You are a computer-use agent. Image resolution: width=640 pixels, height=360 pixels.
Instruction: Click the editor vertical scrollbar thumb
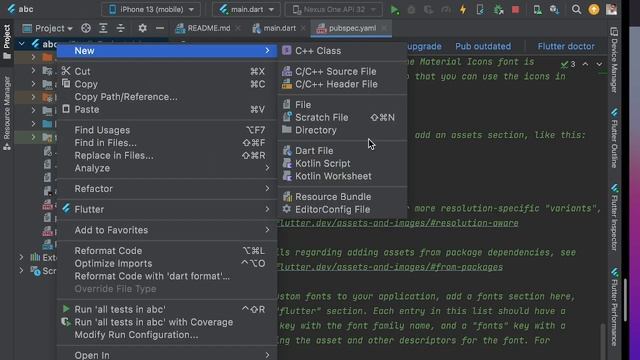click(x=602, y=342)
